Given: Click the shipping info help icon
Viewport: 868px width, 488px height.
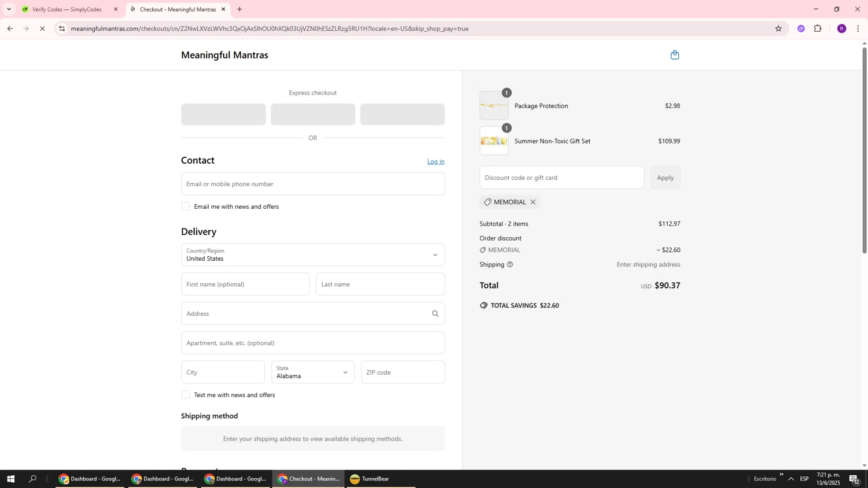Looking at the screenshot, I should click(510, 265).
